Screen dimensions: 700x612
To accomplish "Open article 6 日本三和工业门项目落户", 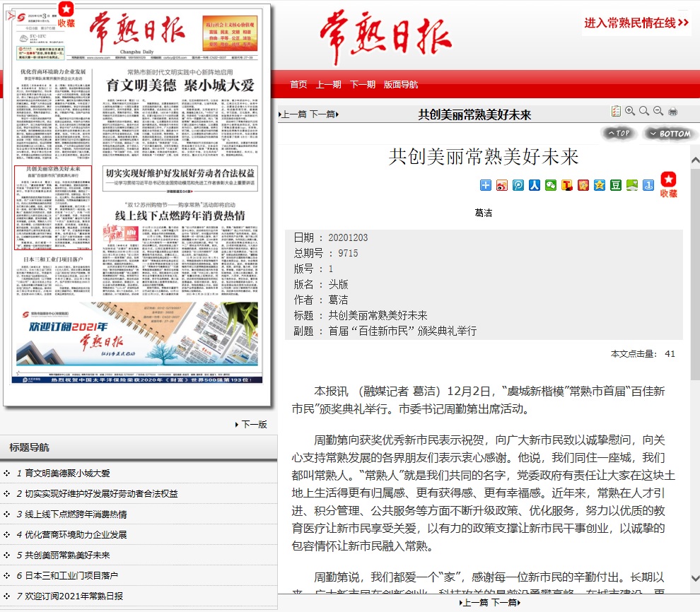I will (x=71, y=575).
